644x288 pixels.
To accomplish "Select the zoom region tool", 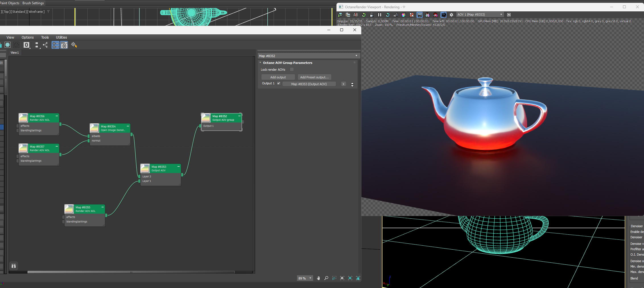I will tap(334, 278).
